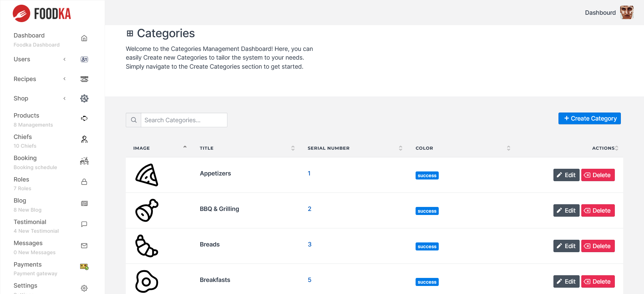Open Products in the sidebar menu
The width and height of the screenshot is (644, 294).
coord(26,116)
